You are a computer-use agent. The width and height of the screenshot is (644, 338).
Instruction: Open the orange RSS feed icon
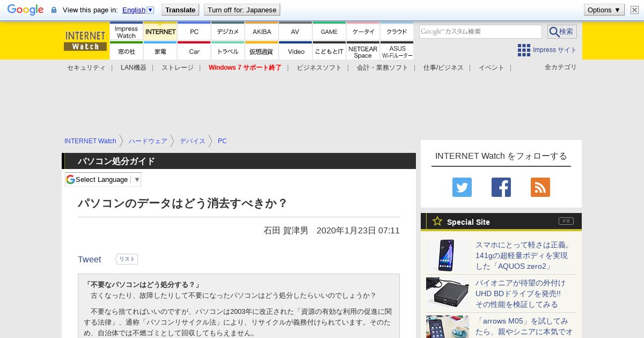(x=540, y=187)
